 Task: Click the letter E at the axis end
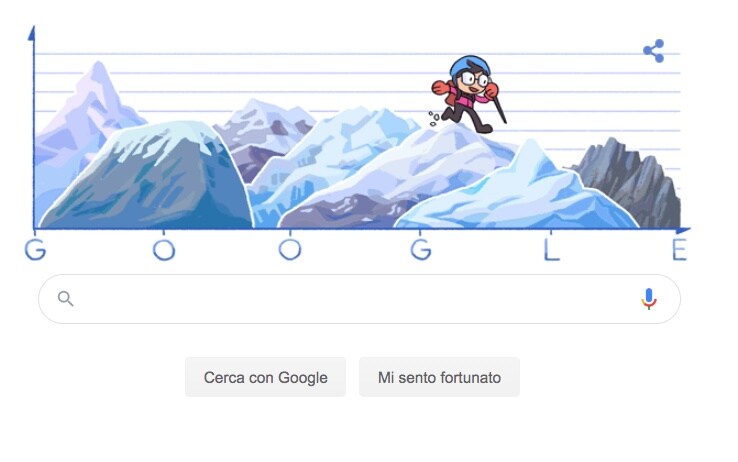pyautogui.click(x=679, y=249)
